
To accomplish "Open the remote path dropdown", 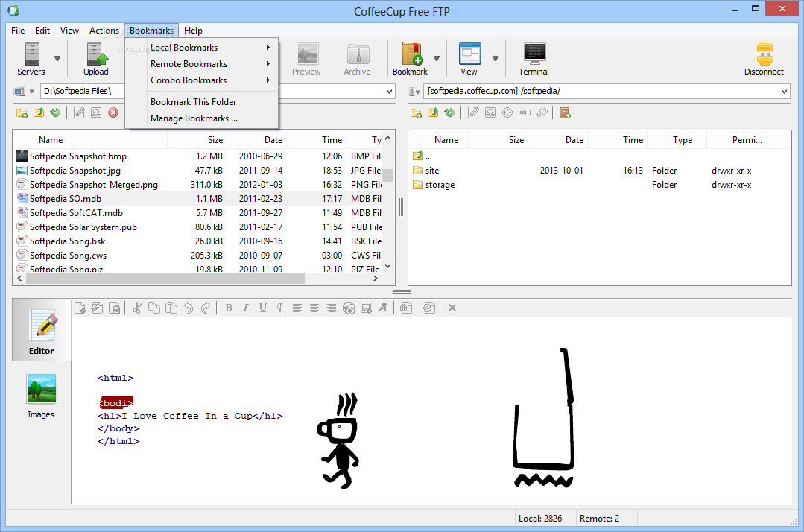I will click(x=784, y=91).
